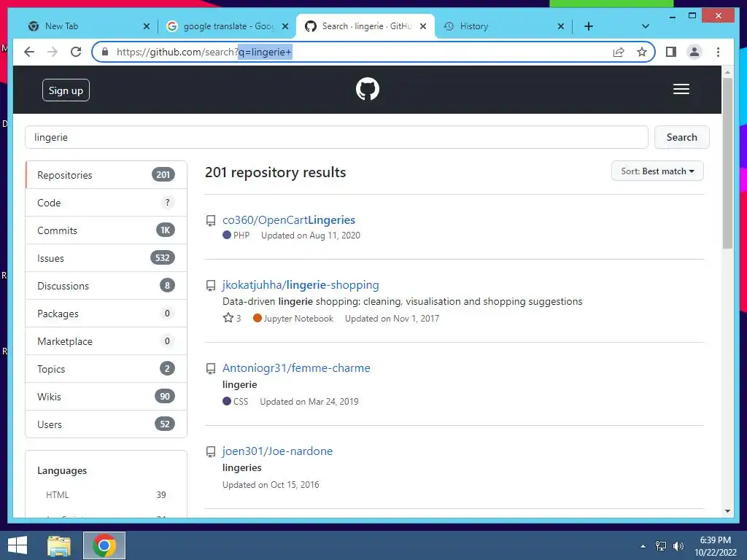Open Antoniogr31/femme-charme repository

pyautogui.click(x=296, y=368)
